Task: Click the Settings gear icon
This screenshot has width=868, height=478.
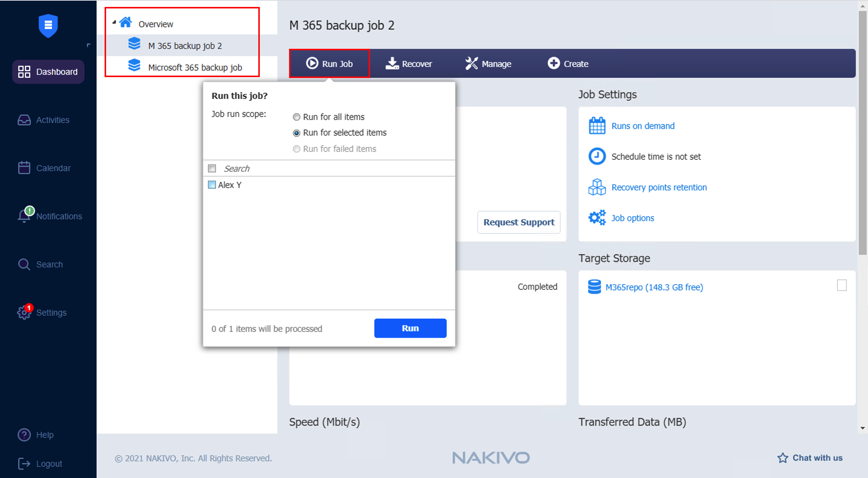Action: 24,313
